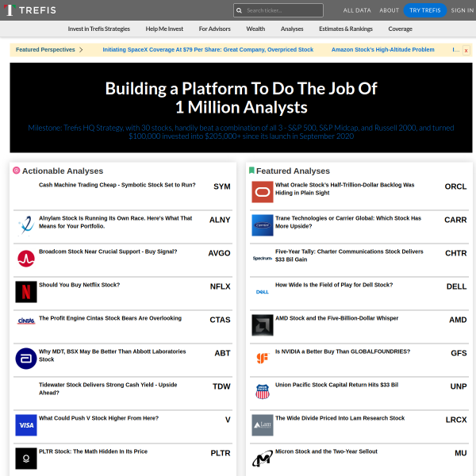The width and height of the screenshot is (476, 476).
Task: Click the Dell logo
Action: pos(263,292)
